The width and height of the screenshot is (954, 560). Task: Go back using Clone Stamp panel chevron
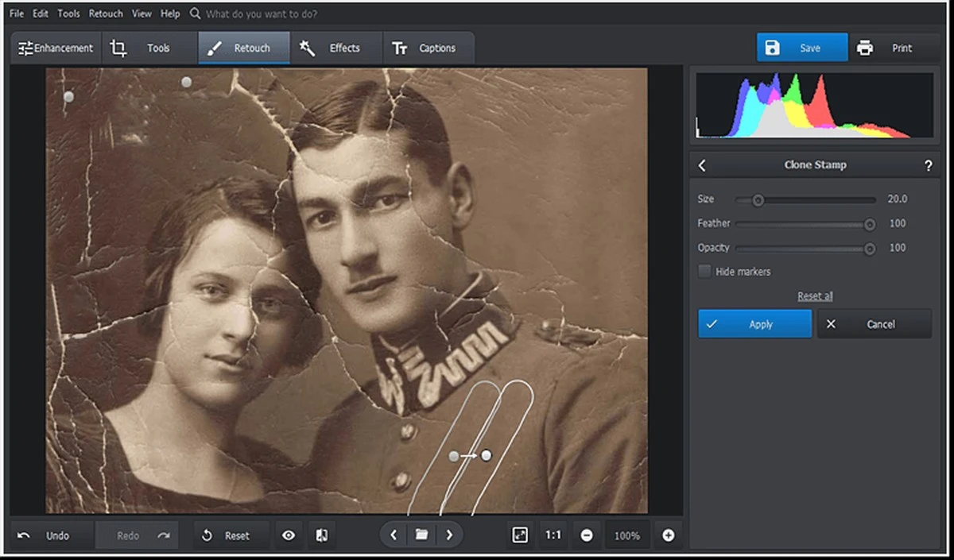(702, 165)
